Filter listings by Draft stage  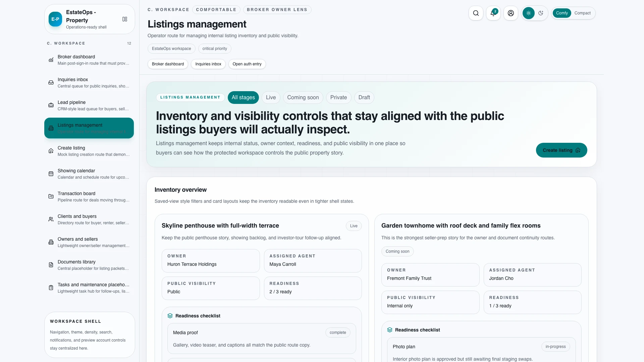364,98
